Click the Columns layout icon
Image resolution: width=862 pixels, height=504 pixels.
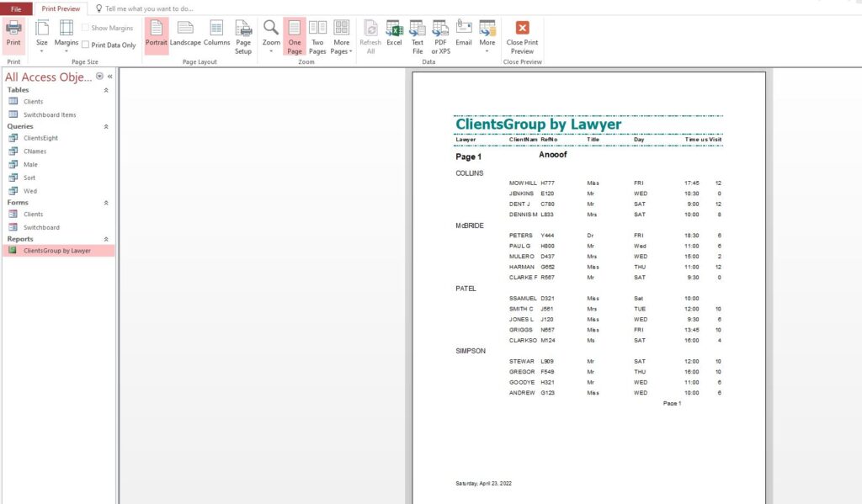pos(216,34)
